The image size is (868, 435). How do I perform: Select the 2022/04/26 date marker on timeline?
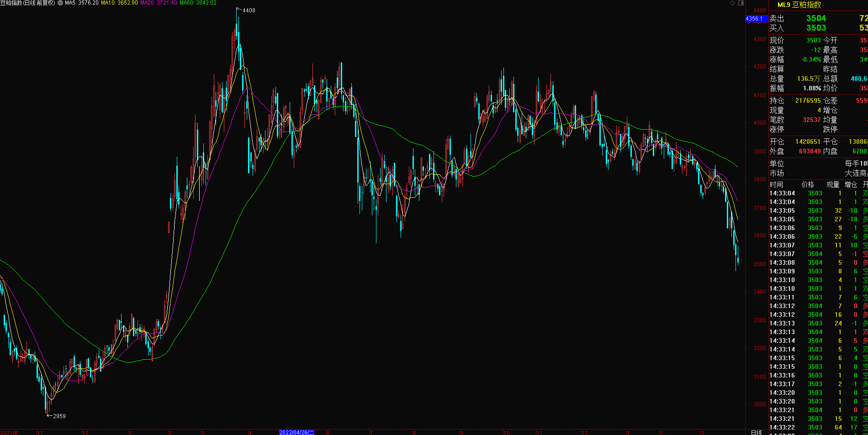point(296,432)
